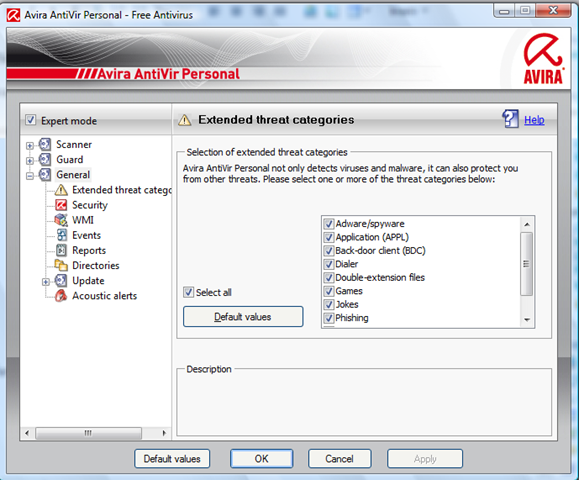Select the Acoustic alerts icon
Image resolution: width=579 pixels, height=480 pixels.
(x=61, y=296)
